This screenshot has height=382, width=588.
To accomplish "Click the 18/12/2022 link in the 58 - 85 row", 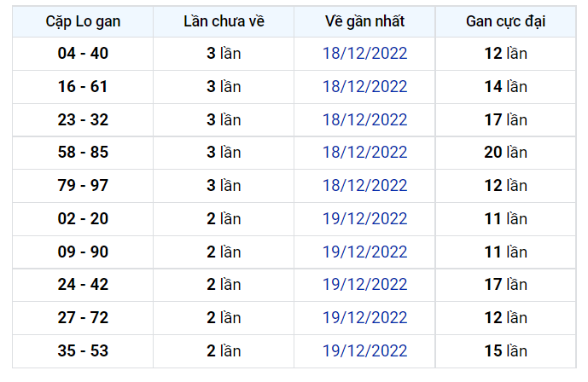I will click(364, 153).
